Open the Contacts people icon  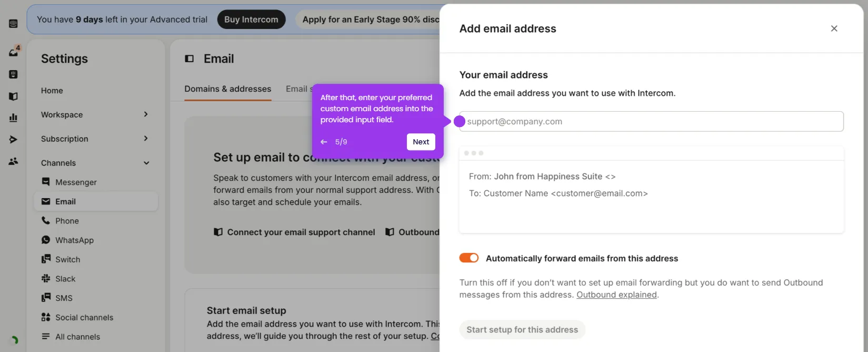(x=14, y=161)
